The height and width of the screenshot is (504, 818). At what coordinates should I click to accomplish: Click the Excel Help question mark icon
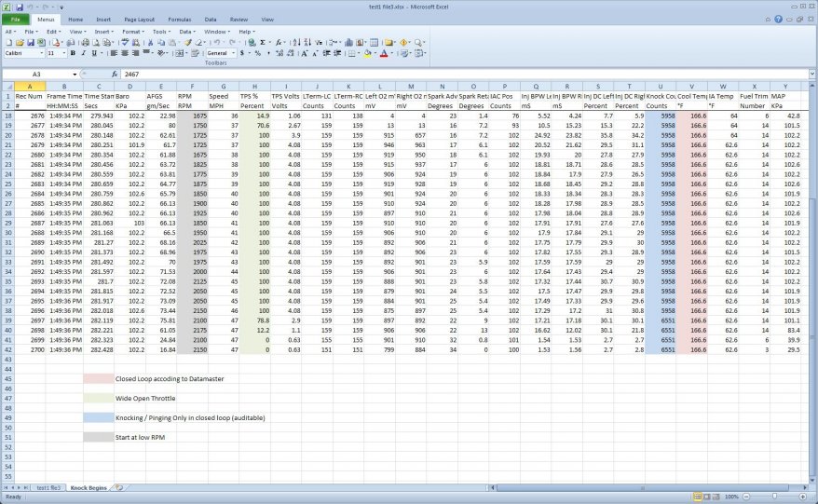778,20
